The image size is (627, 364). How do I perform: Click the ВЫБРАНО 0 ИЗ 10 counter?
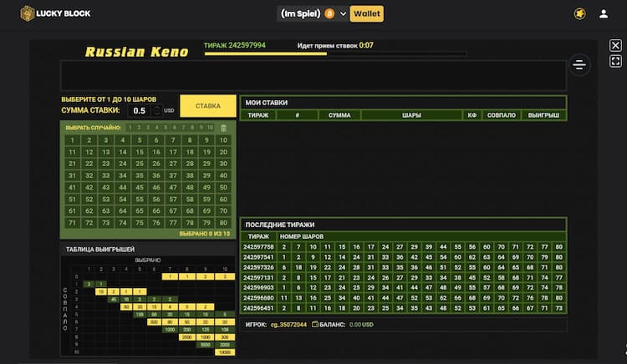205,234
